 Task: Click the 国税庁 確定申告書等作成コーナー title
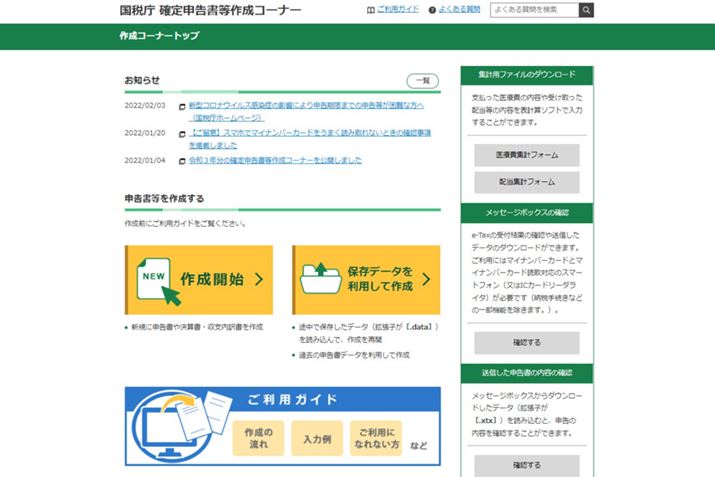click(x=210, y=10)
